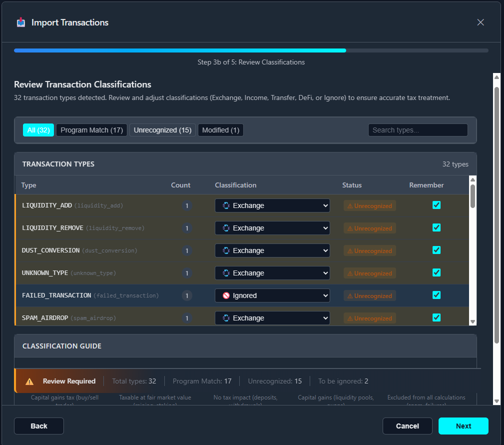Screen dimensions: 504x445
Task: Open classification dropdown for LIQUIDITY_REMOVE
Action: point(272,228)
